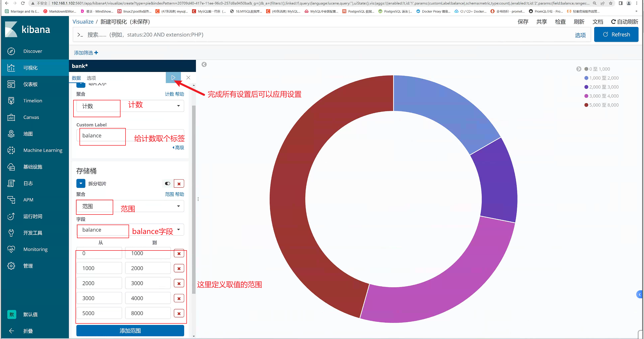Open the 管理 gear icon
The width and height of the screenshot is (644, 339).
[11, 266]
